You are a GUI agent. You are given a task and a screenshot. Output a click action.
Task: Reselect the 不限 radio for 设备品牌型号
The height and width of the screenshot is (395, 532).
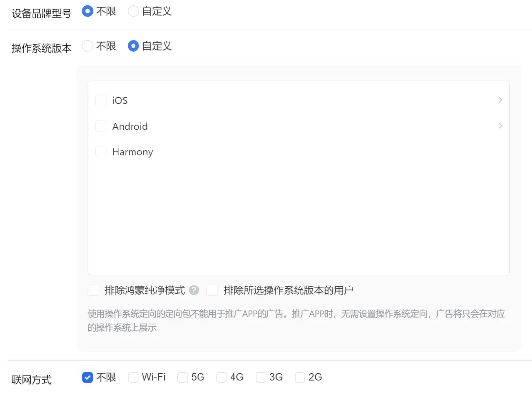coord(87,11)
